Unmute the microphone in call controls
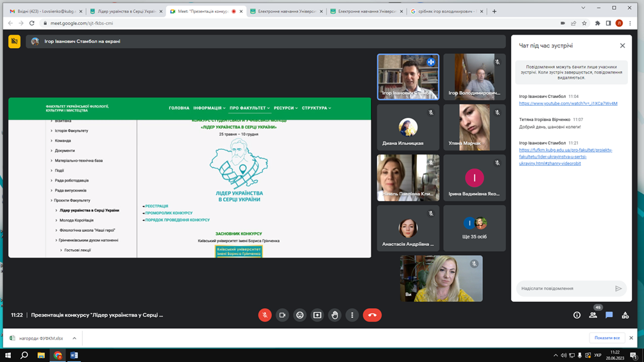This screenshot has width=644, height=362. pyautogui.click(x=265, y=315)
